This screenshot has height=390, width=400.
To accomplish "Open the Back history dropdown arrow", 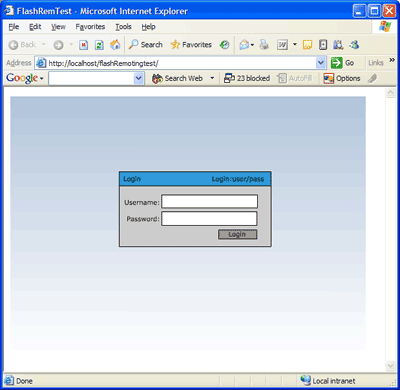I will click(43, 44).
